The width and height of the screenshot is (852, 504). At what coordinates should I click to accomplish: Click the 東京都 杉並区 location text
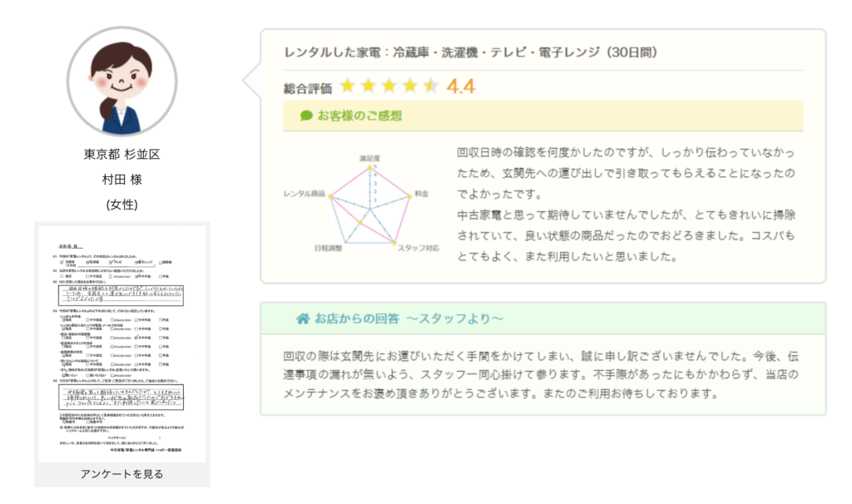(x=121, y=155)
